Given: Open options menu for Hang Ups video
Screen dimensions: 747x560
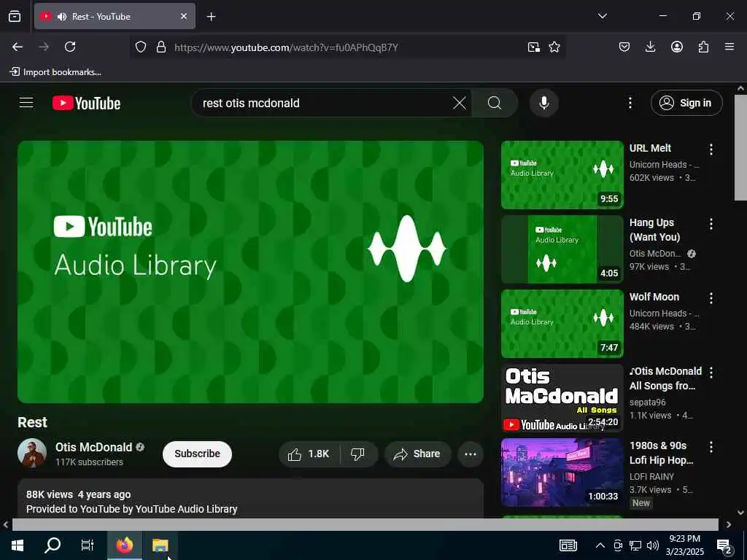Looking at the screenshot, I should point(711,224).
